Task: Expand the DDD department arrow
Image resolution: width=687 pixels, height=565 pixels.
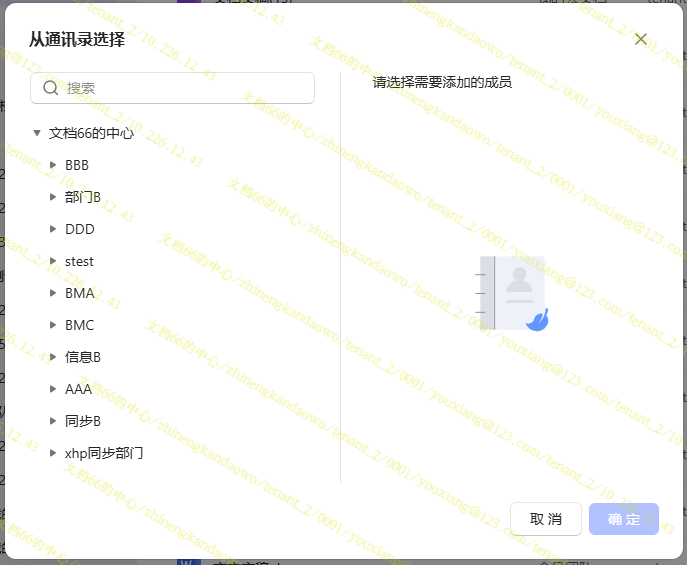Action: click(53, 229)
